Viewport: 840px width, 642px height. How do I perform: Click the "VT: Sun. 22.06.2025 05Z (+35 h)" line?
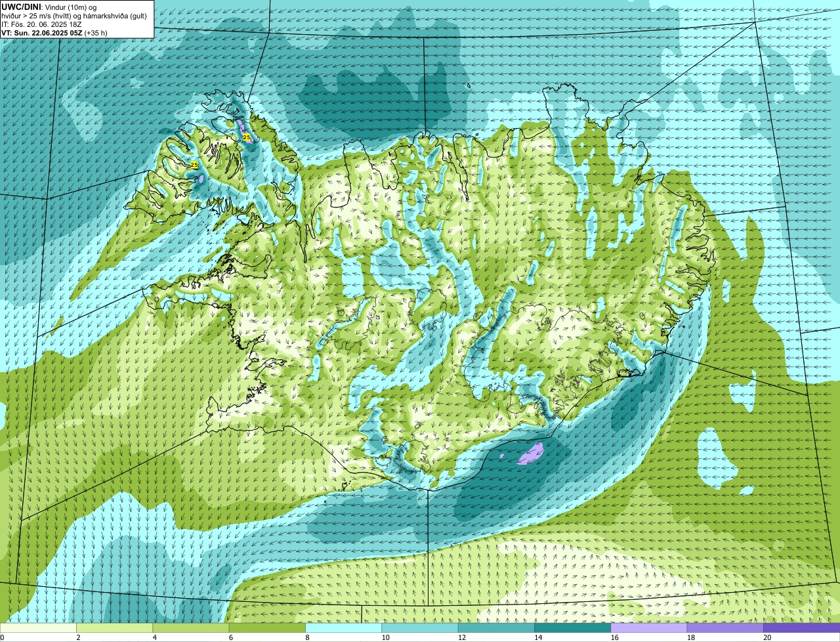coord(54,32)
